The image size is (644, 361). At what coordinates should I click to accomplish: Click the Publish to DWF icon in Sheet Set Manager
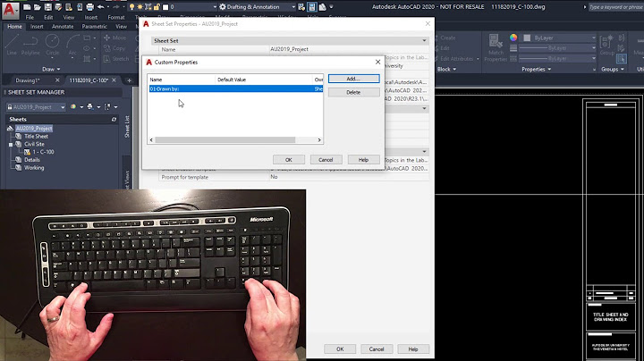tap(73, 106)
